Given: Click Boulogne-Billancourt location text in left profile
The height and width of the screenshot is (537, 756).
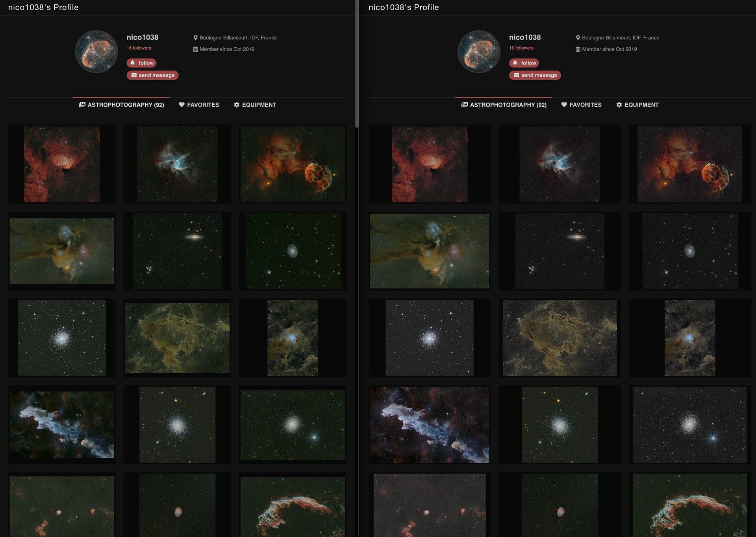Looking at the screenshot, I should [238, 38].
